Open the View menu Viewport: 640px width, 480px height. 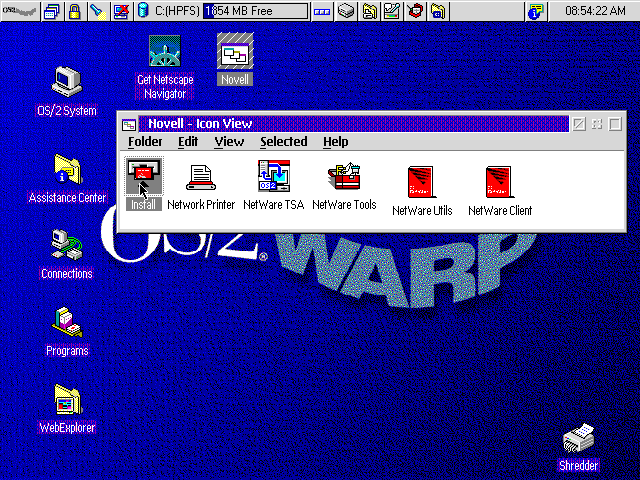(x=229, y=142)
